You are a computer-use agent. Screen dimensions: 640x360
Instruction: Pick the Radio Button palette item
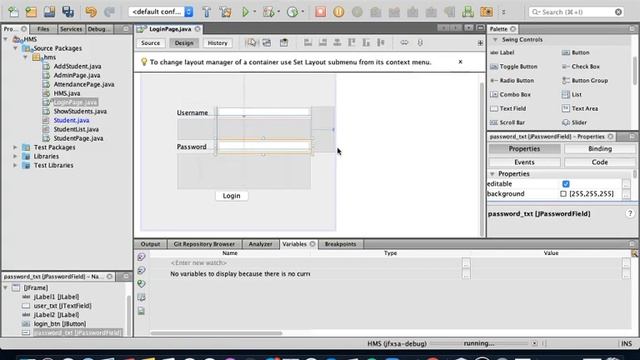[512, 80]
